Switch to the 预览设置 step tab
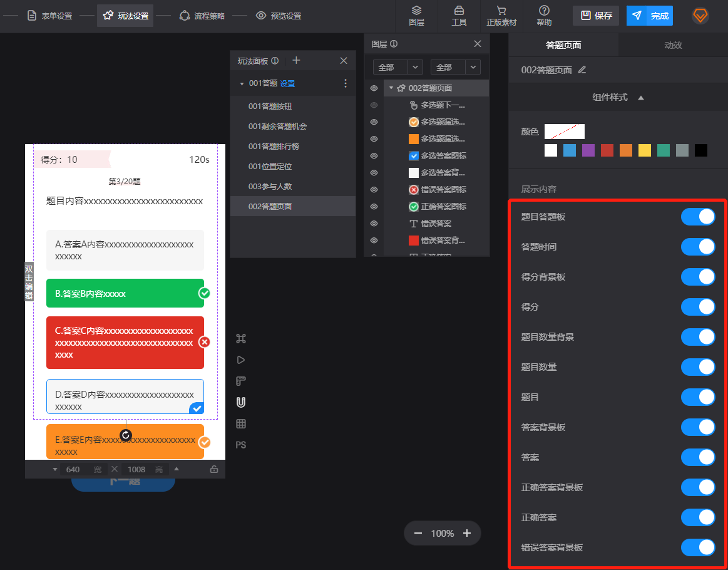728x570 pixels. tap(279, 16)
